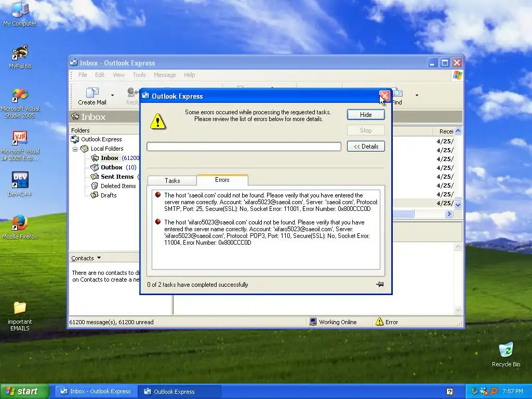532x399 pixels.
Task: Open the Message menu
Action: pyautogui.click(x=165, y=75)
